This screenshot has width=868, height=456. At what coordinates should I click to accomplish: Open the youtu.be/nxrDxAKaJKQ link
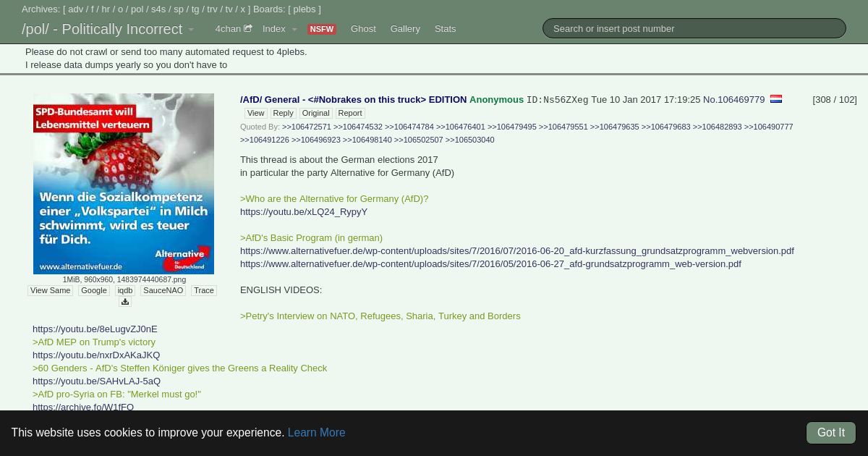pos(96,355)
